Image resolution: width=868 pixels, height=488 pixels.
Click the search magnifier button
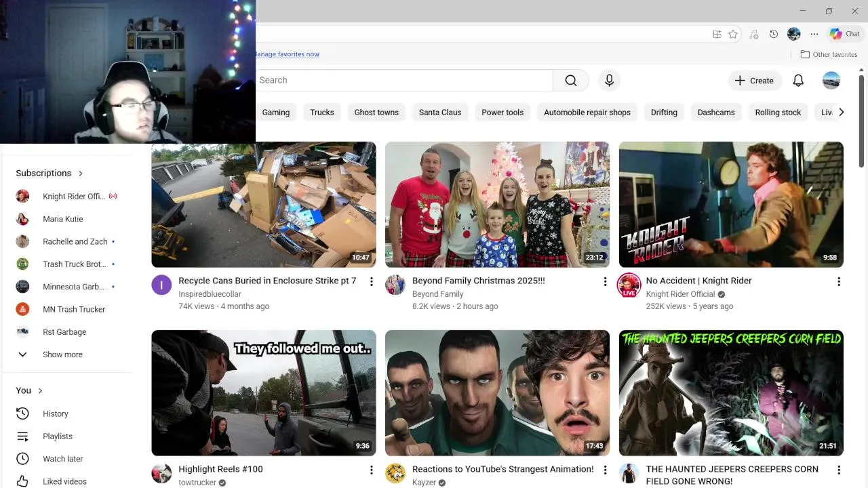point(571,80)
